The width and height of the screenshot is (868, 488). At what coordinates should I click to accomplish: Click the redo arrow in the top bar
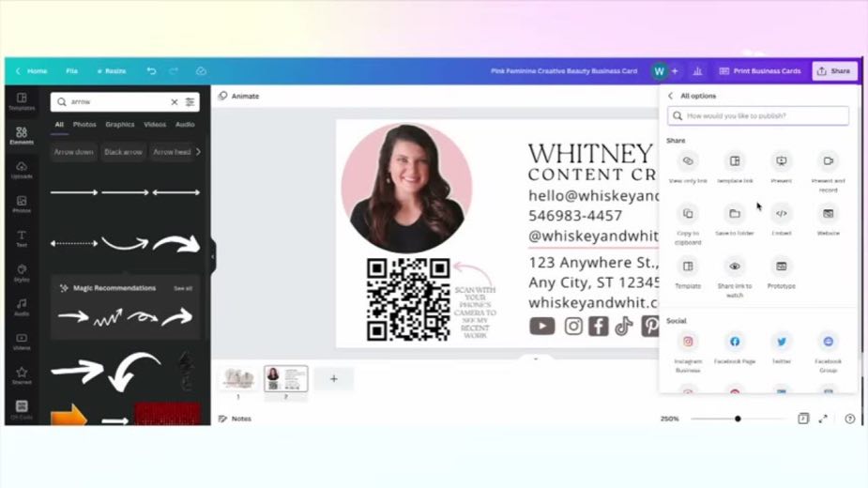click(174, 71)
